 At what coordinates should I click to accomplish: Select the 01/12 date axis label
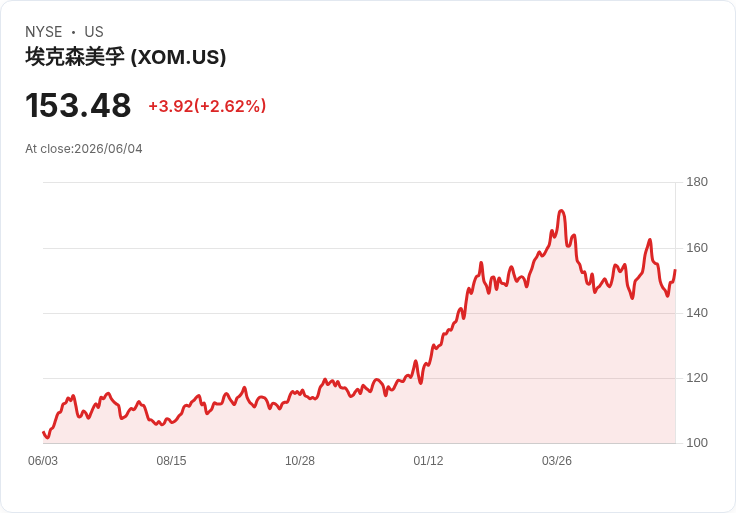[x=428, y=461]
